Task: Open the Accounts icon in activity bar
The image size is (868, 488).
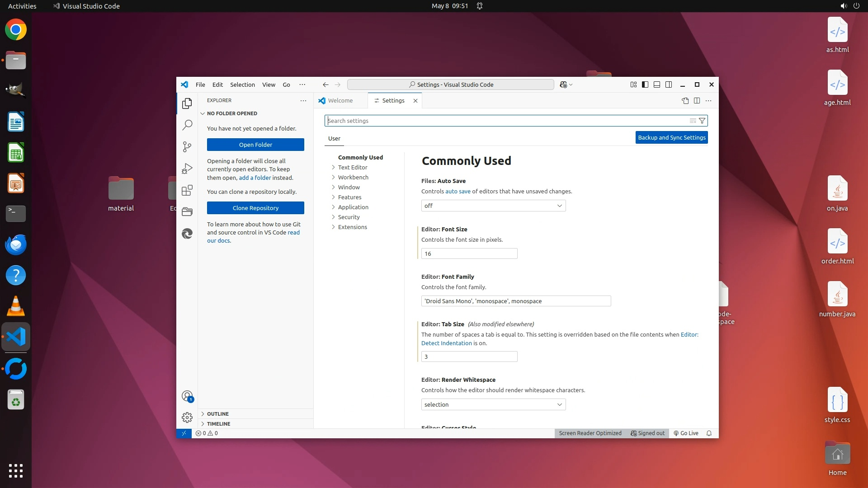Action: click(x=187, y=396)
